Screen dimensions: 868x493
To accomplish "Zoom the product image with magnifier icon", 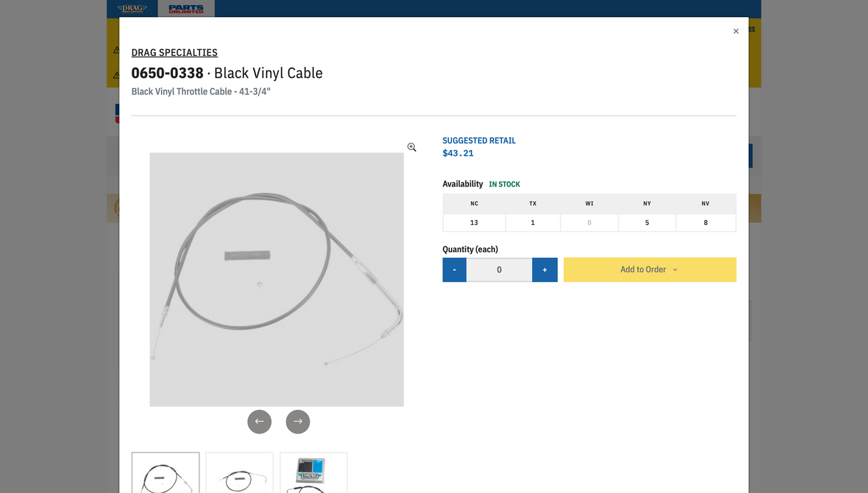I will coord(412,147).
